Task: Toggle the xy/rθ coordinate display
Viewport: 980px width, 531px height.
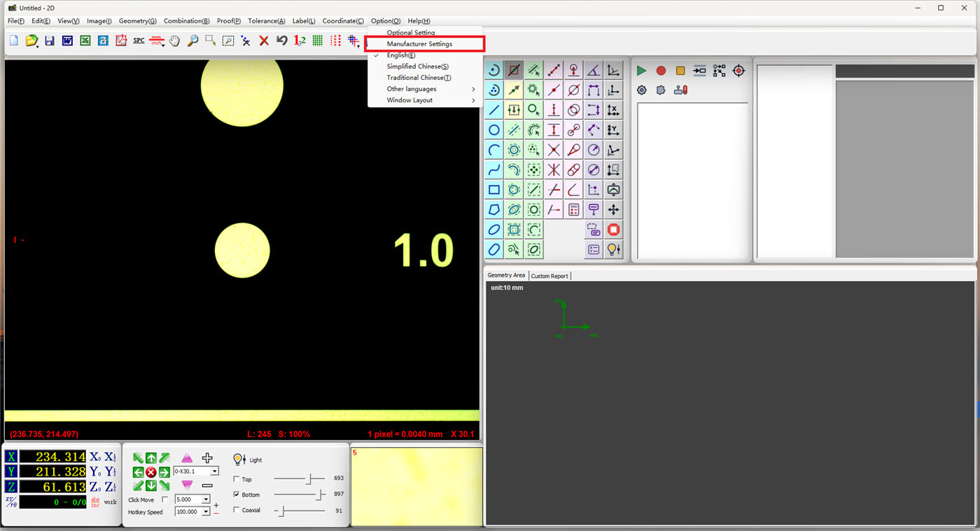Action: [x=10, y=502]
